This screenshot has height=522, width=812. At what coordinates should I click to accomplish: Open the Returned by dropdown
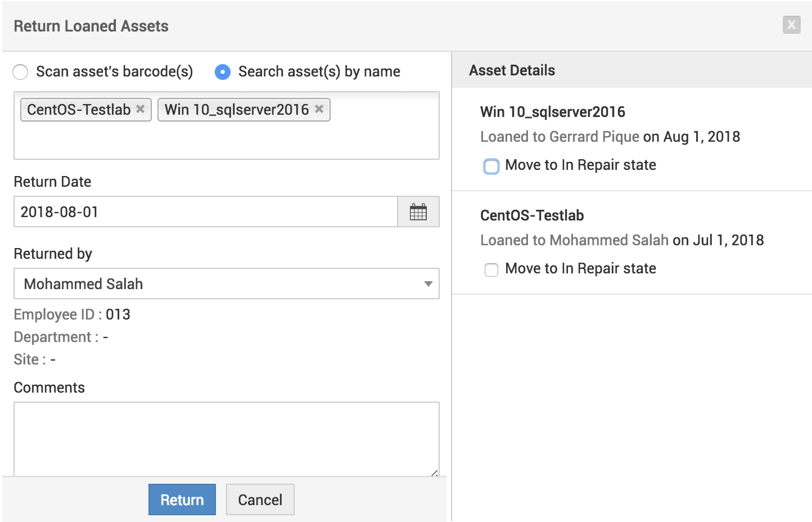click(x=226, y=283)
